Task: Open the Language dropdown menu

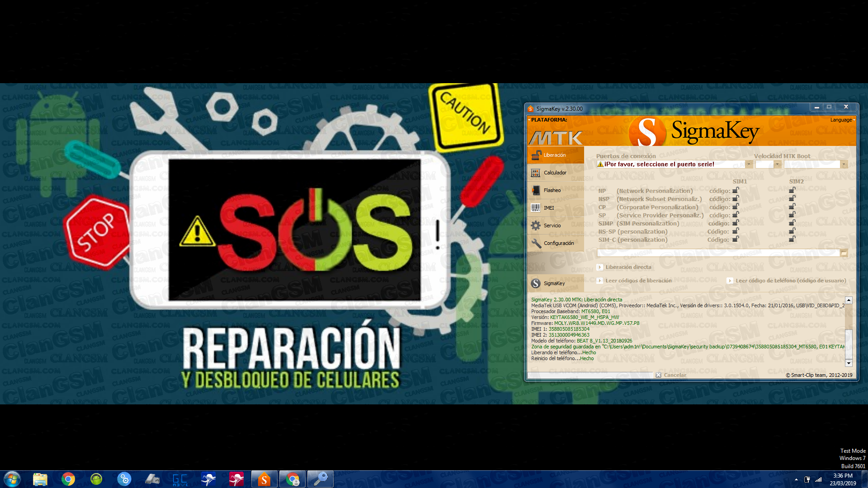Action: click(x=842, y=120)
